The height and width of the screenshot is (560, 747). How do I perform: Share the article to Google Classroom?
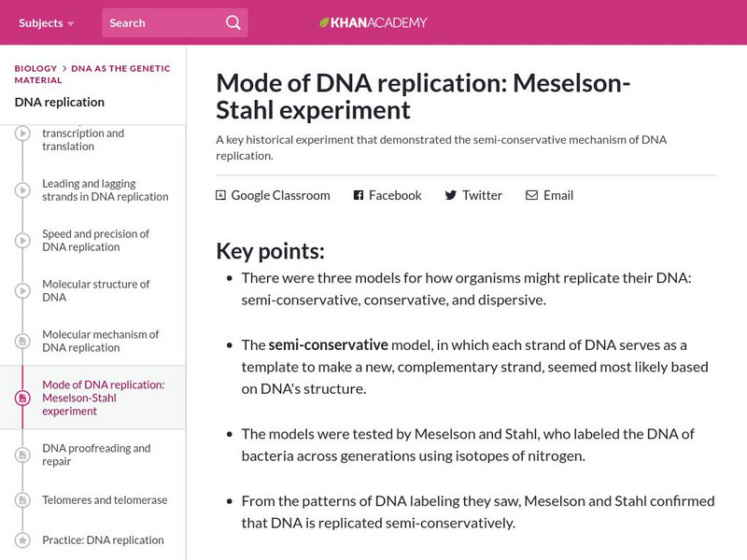tap(272, 195)
